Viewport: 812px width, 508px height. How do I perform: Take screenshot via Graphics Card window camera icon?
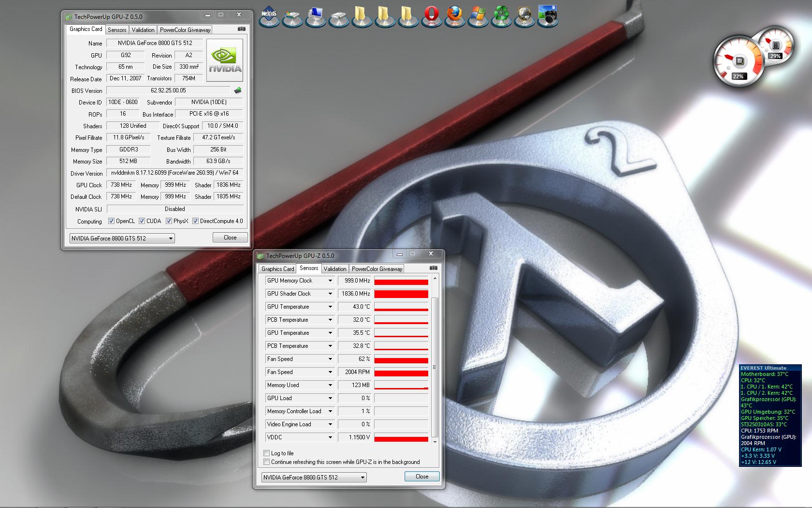[242, 29]
